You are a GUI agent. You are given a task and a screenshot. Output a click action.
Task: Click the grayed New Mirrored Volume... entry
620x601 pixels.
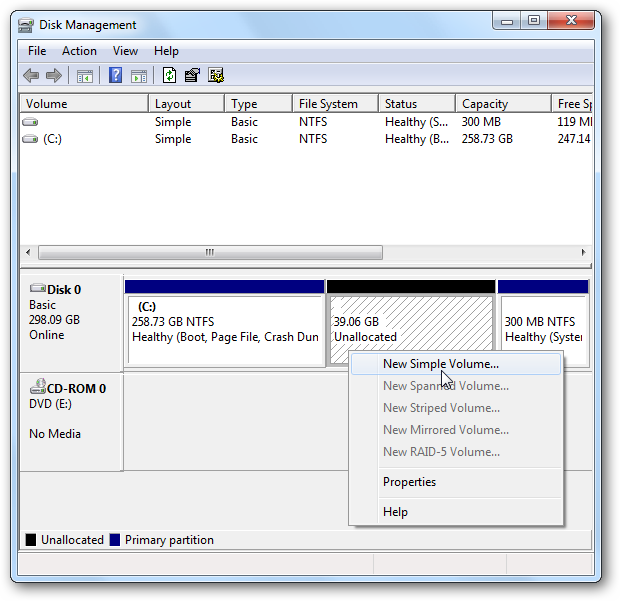[456, 430]
